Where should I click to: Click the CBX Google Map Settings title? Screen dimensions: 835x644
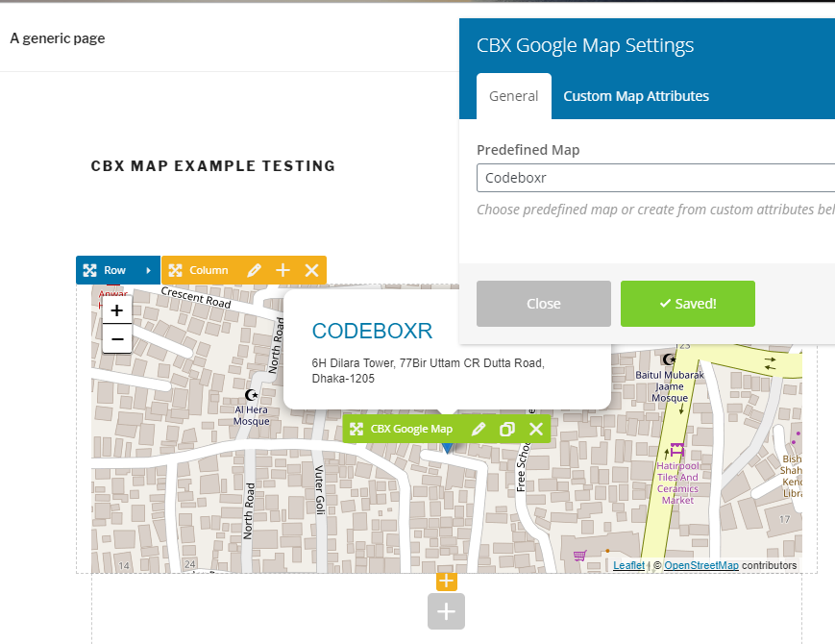(x=585, y=45)
